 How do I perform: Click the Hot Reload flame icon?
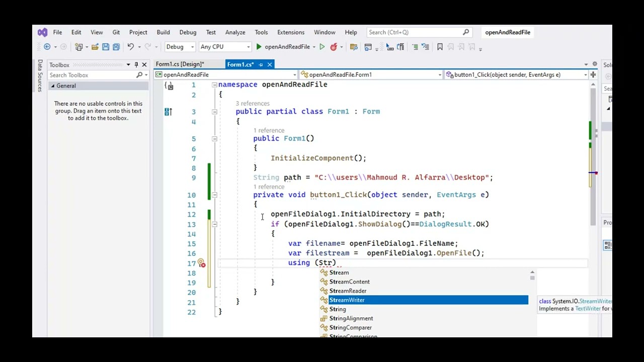(334, 47)
